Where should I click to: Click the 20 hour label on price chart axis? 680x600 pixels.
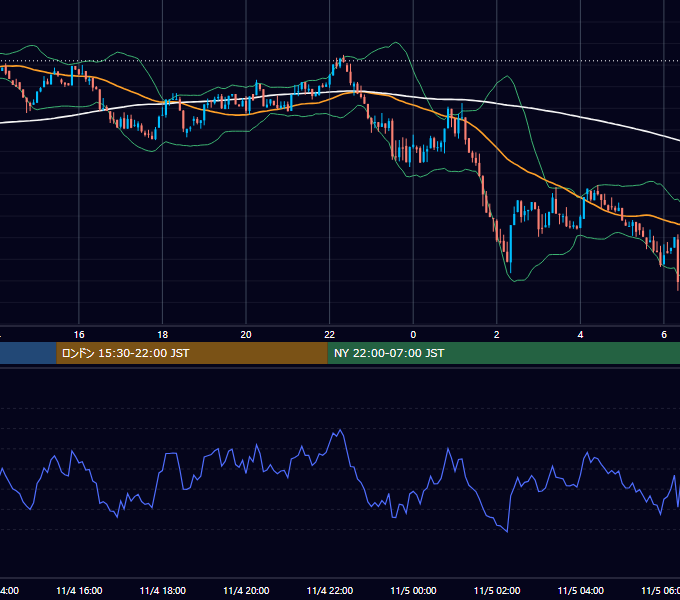click(x=246, y=335)
